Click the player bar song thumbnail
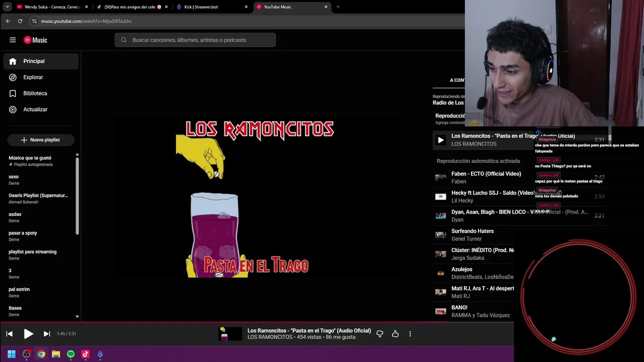 [x=230, y=334]
